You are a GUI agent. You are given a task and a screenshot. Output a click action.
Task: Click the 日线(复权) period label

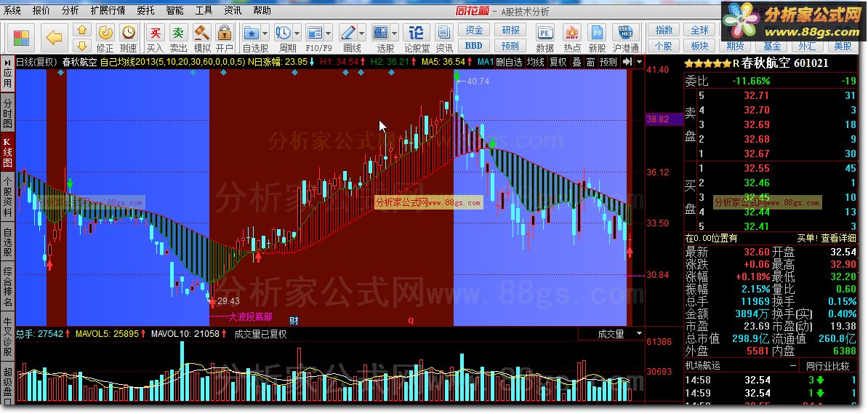click(x=36, y=62)
